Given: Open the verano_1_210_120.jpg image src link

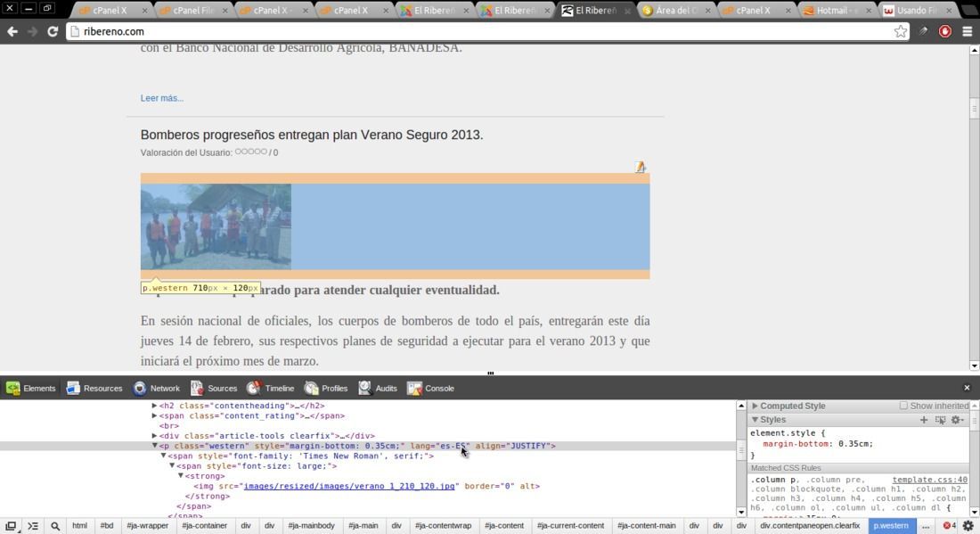Looking at the screenshot, I should [348, 486].
